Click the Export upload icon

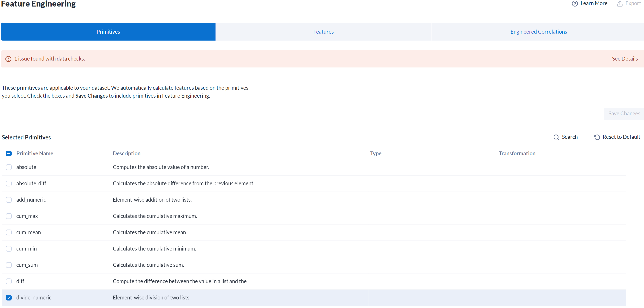tap(620, 3)
